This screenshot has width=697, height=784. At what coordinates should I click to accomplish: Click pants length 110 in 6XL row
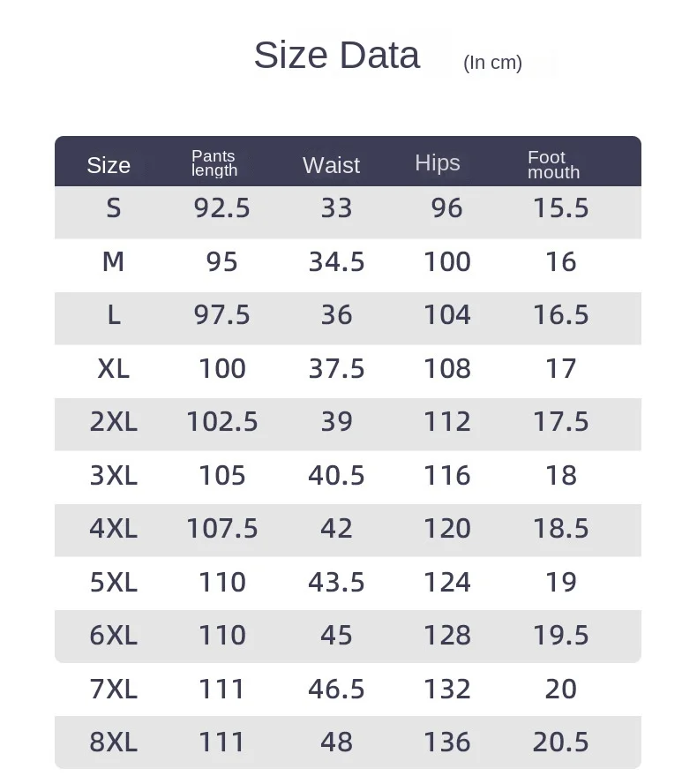222,636
